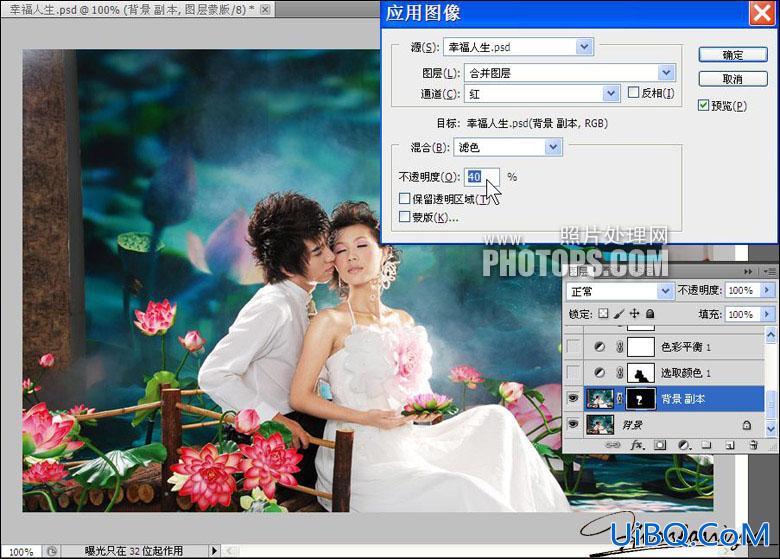Click zoom 100% field in status bar
780x559 pixels.
pos(21,551)
